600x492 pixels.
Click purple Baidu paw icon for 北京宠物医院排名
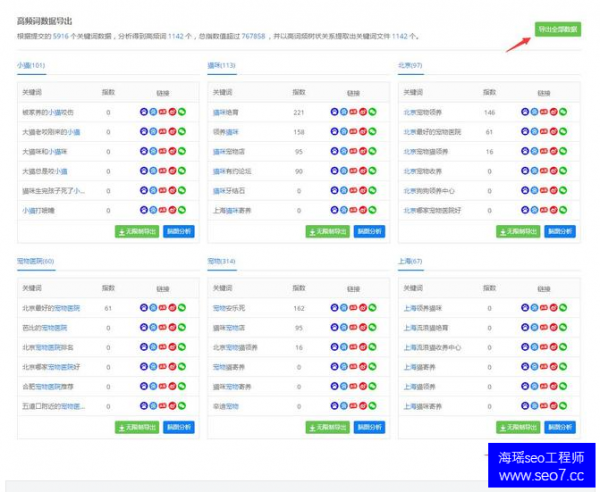[143, 347]
